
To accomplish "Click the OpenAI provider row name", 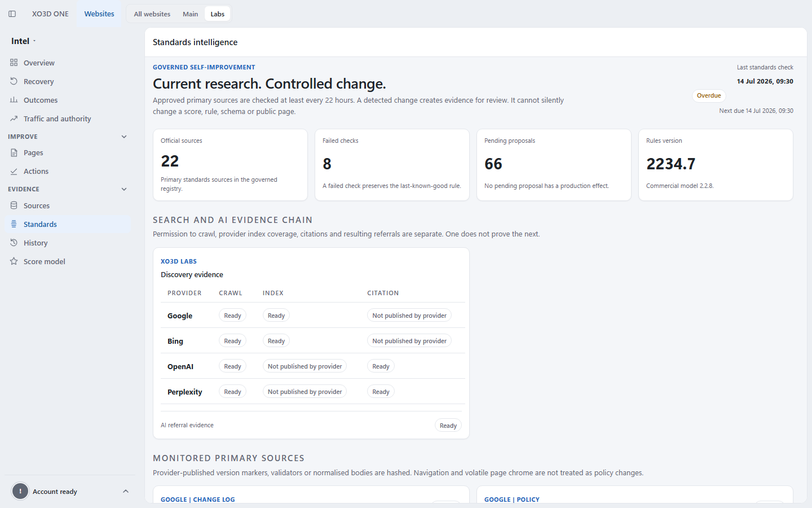I will click(x=180, y=366).
